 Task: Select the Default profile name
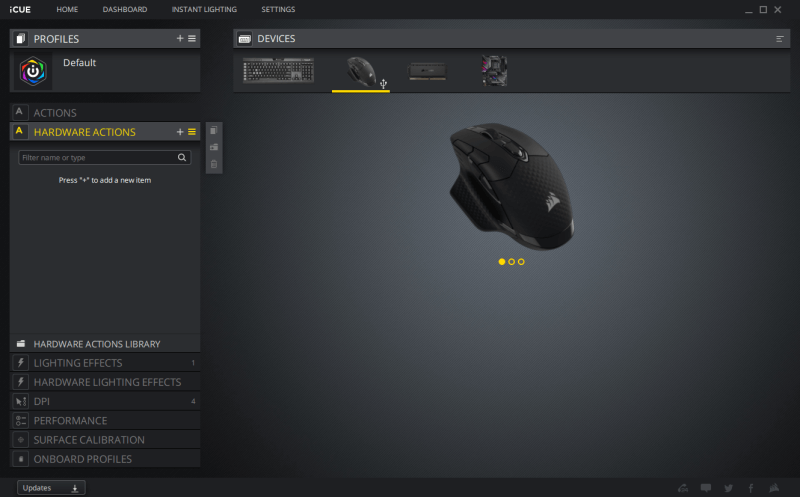click(79, 63)
